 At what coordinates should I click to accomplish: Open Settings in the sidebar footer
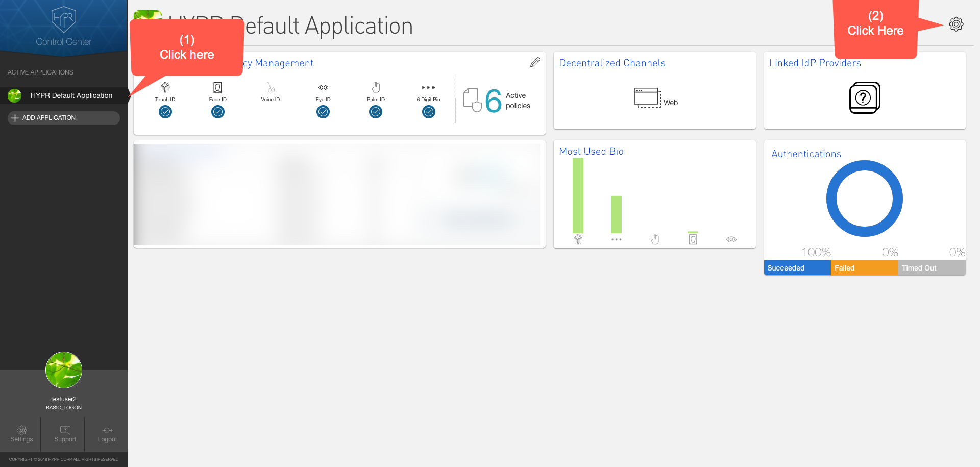point(21,434)
